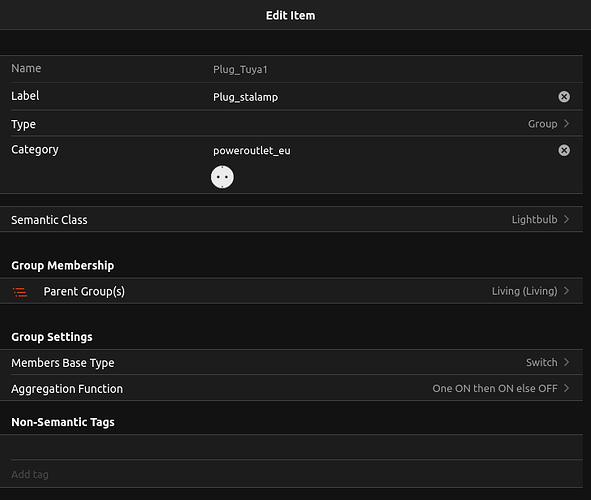
Task: Click the power outlet category icon preview
Action: point(222,177)
